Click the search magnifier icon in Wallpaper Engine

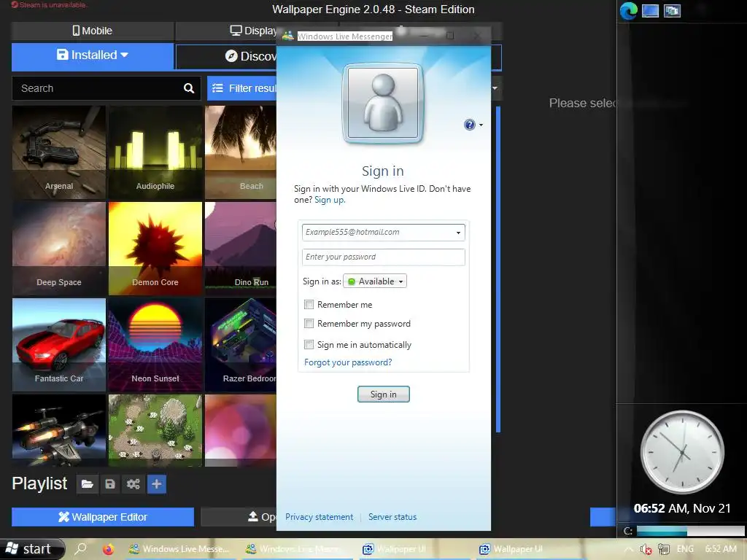189,88
